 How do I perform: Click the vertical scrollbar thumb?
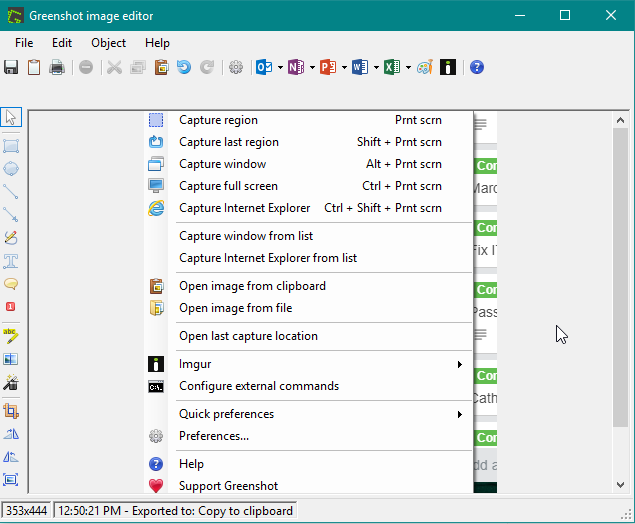click(620, 277)
